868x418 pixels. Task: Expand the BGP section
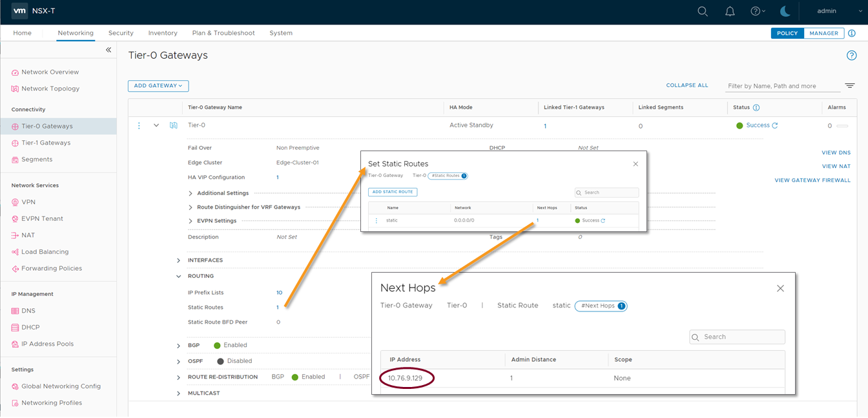(x=179, y=346)
